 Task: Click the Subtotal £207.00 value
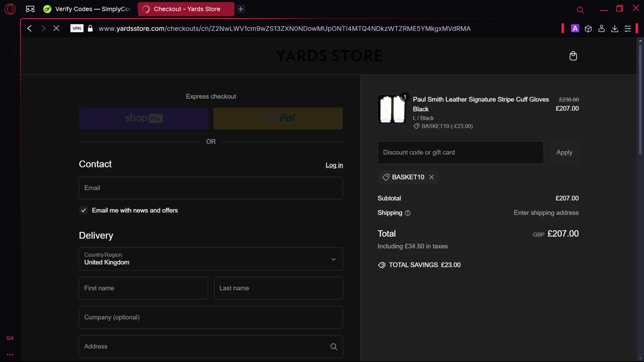[567, 198]
